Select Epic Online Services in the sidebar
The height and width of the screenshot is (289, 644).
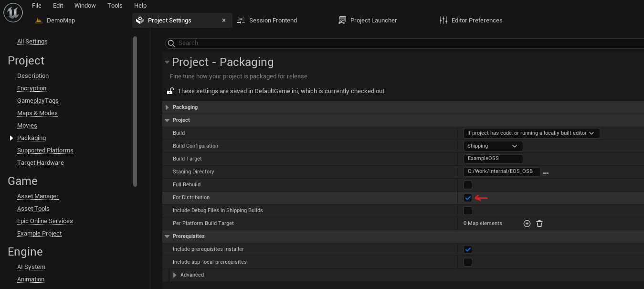click(x=45, y=221)
